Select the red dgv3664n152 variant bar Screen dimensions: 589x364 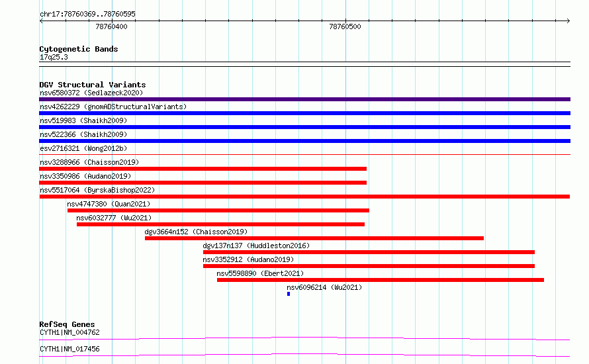click(314, 238)
